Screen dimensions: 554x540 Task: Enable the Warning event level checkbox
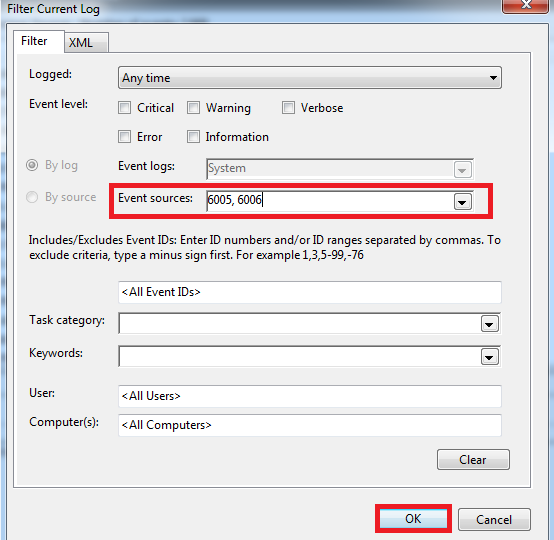coord(193,107)
